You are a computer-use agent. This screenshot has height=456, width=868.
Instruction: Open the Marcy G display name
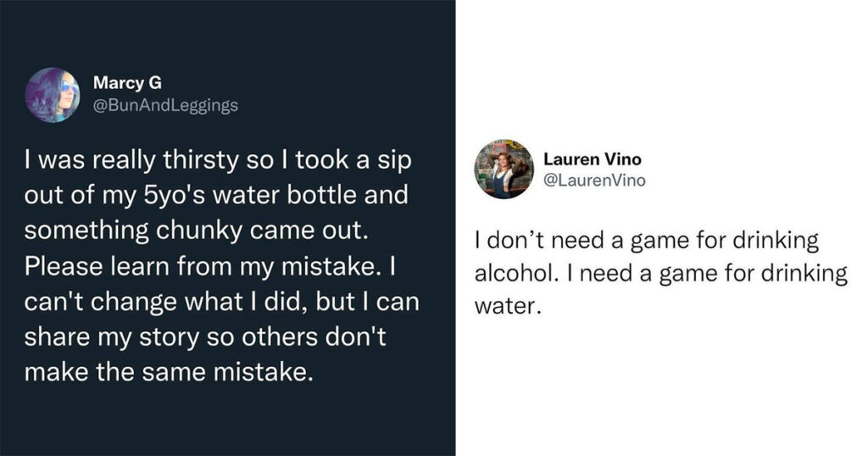click(x=127, y=82)
